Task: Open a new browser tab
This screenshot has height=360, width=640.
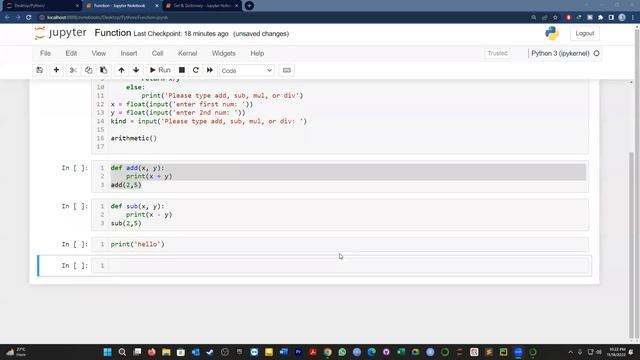Action: pos(249,6)
